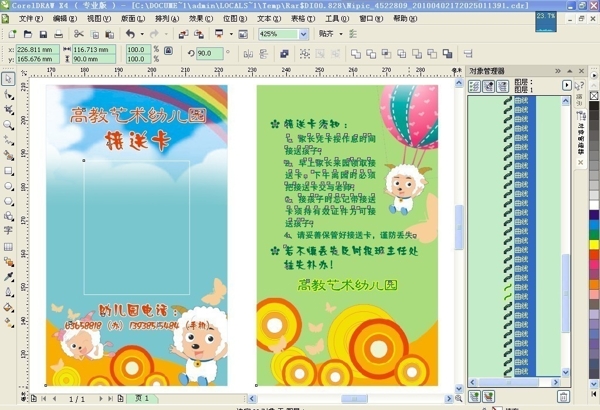Open the 效果(C) Effects menu
Image resolution: width=600 pixels, height=410 pixels.
pos(201,18)
